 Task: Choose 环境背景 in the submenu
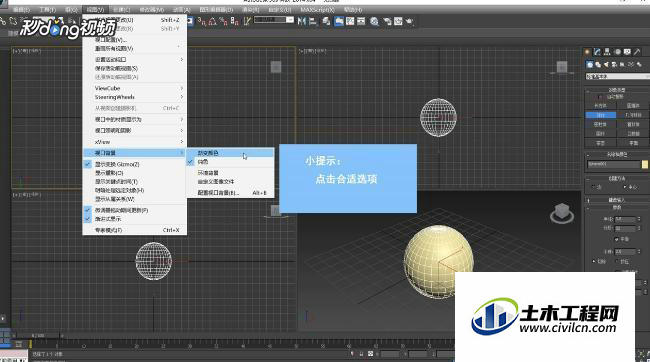[x=230, y=173]
